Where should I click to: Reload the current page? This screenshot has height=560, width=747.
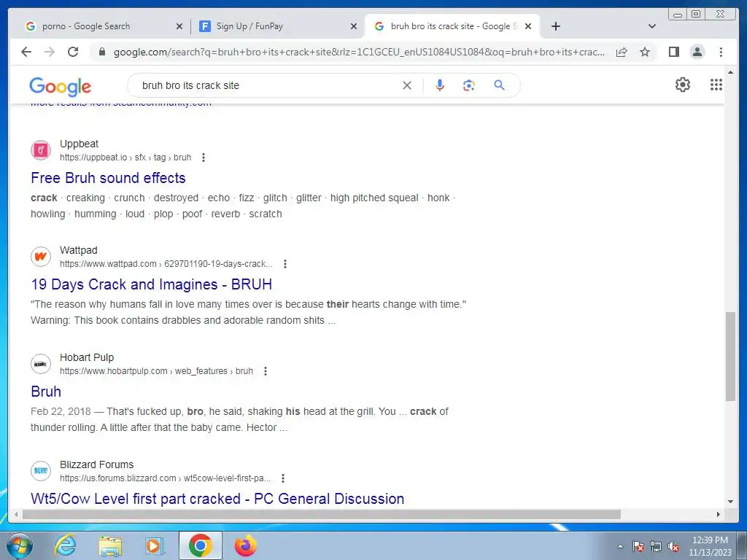(x=73, y=52)
